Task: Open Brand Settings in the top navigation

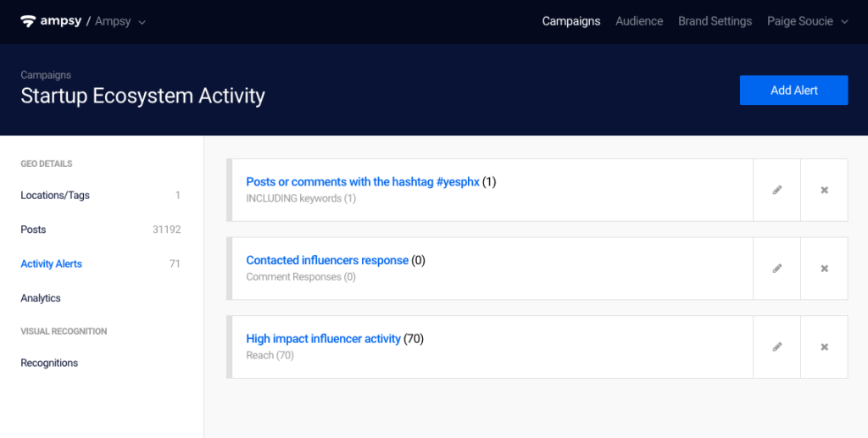Action: coord(715,21)
